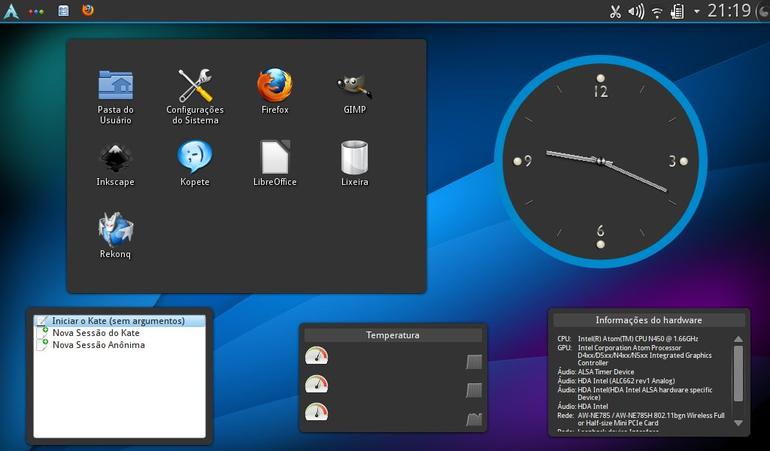The image size is (770, 451).
Task: Expand hidden system tray icons arrow
Action: pos(696,11)
